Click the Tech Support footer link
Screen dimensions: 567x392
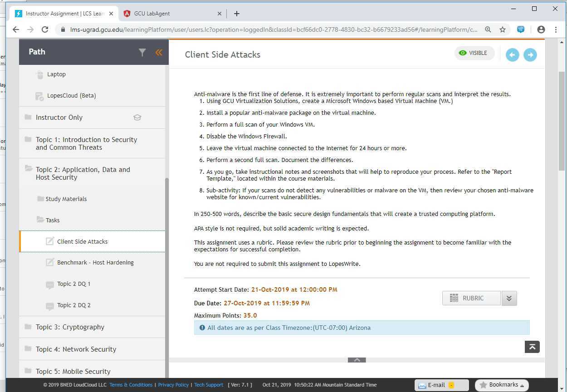tap(208, 384)
